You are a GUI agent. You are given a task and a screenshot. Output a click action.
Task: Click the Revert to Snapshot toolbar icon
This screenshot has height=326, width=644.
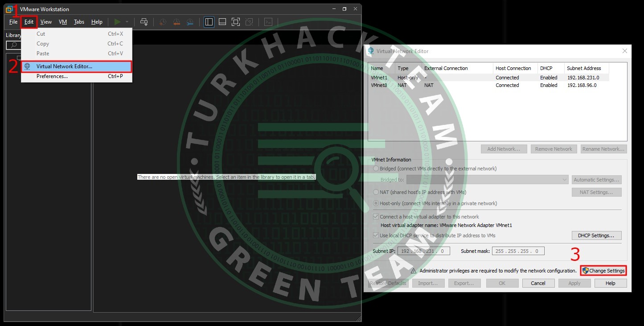pyautogui.click(x=176, y=21)
